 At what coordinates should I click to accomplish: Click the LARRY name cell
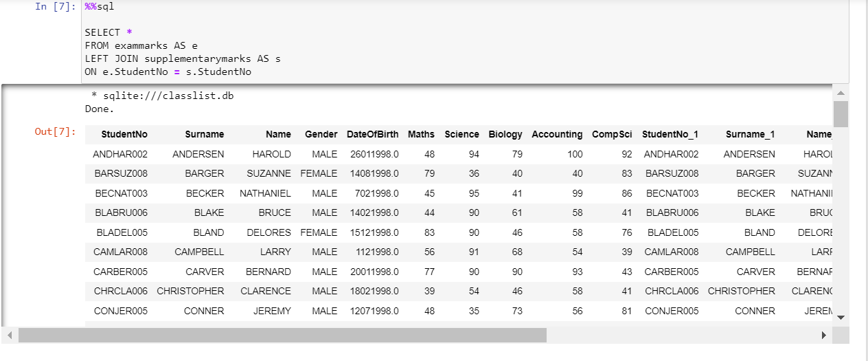pyautogui.click(x=276, y=252)
